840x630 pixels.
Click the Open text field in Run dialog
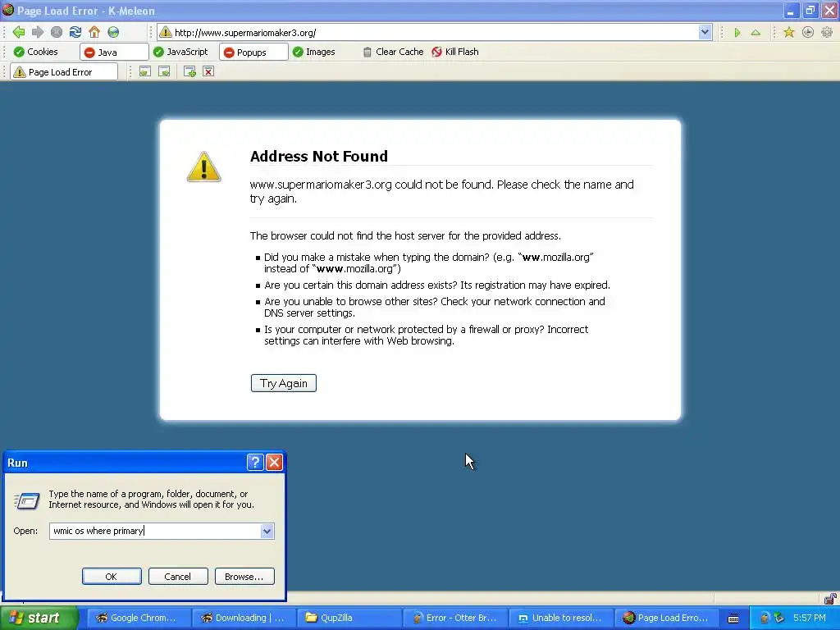pyautogui.click(x=155, y=531)
